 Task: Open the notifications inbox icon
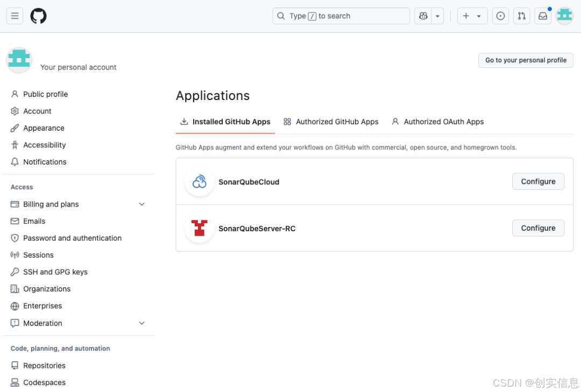point(542,16)
